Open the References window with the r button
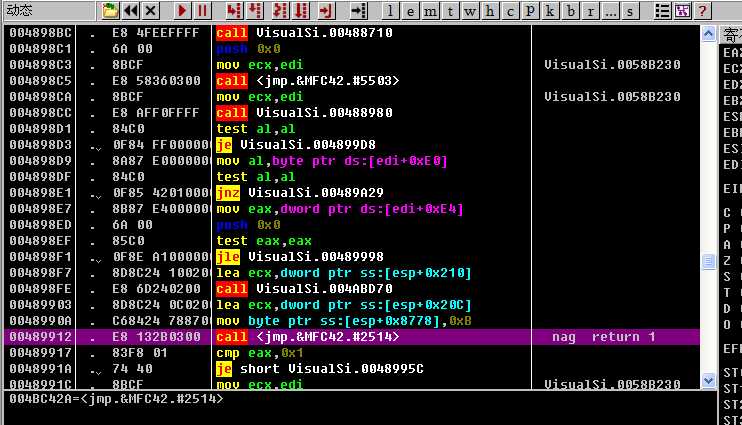Screen dimensions: 742x425 pyautogui.click(x=590, y=10)
